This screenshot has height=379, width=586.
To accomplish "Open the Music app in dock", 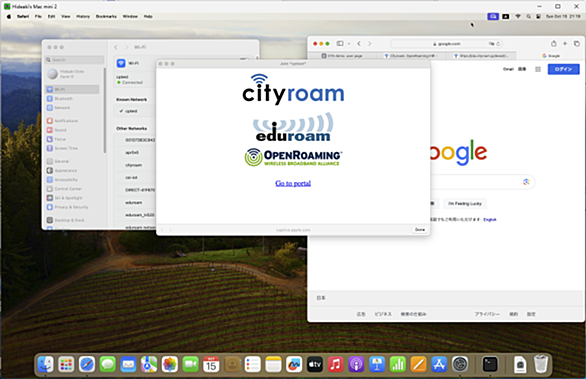I will (x=335, y=364).
